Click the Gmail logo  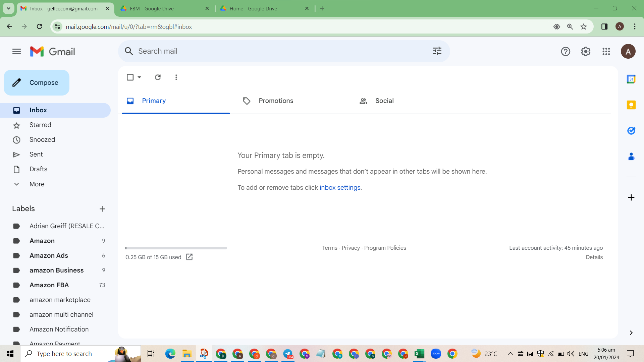[x=52, y=51]
